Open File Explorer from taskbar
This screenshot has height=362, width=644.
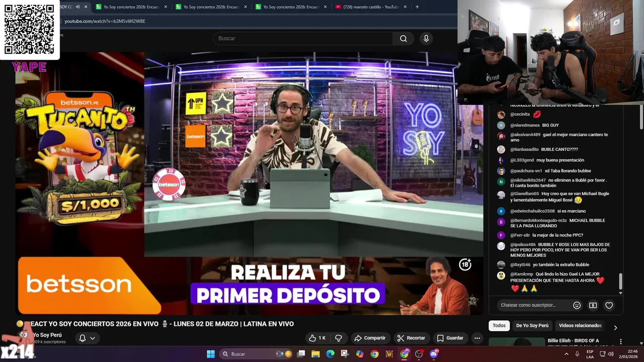315,354
